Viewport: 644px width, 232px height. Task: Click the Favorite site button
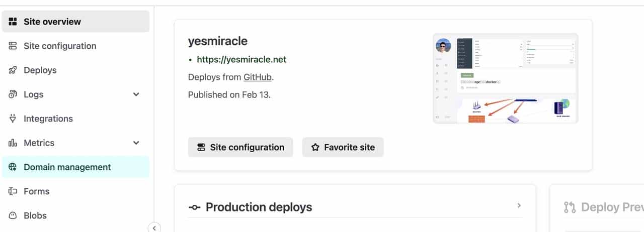[343, 147]
